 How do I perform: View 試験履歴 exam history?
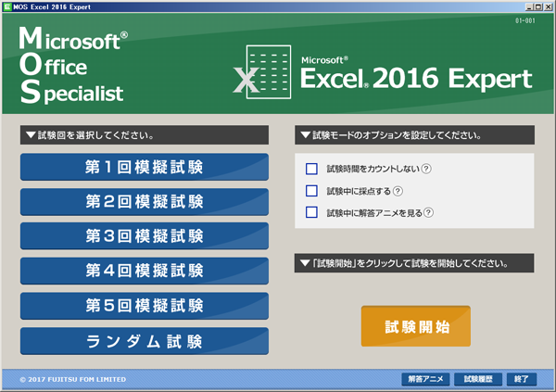(478, 379)
